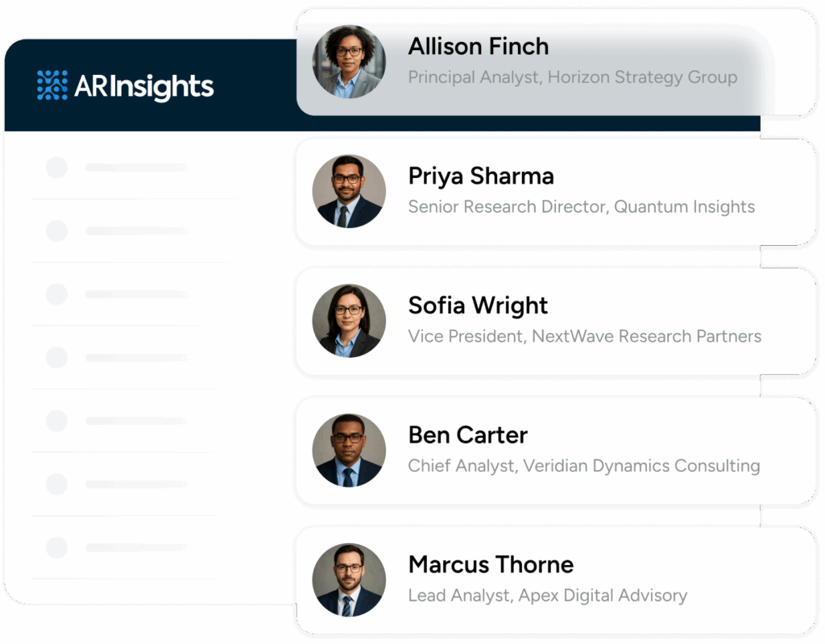Click Ben Carter's name heading
This screenshot has width=825, height=644.
[467, 435]
